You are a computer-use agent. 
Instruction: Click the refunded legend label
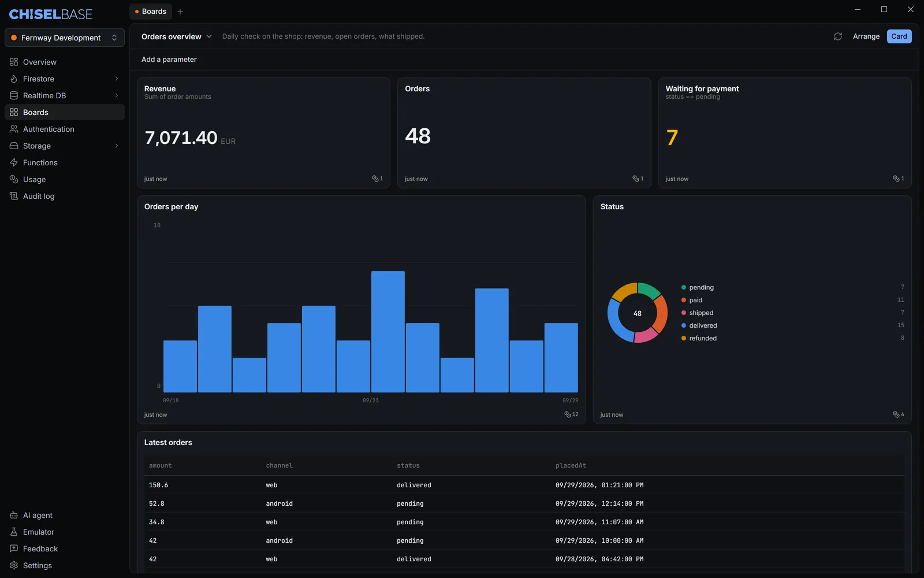tap(703, 338)
